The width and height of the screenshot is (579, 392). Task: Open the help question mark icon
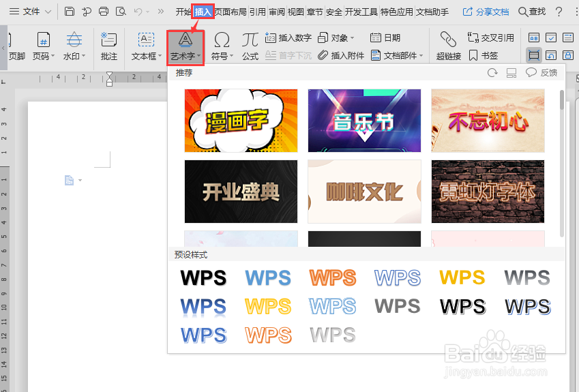coord(559,12)
